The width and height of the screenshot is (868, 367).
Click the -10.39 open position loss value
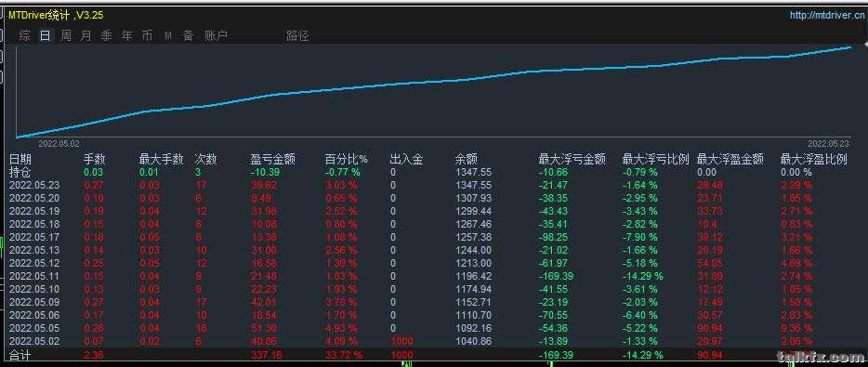[265, 172]
